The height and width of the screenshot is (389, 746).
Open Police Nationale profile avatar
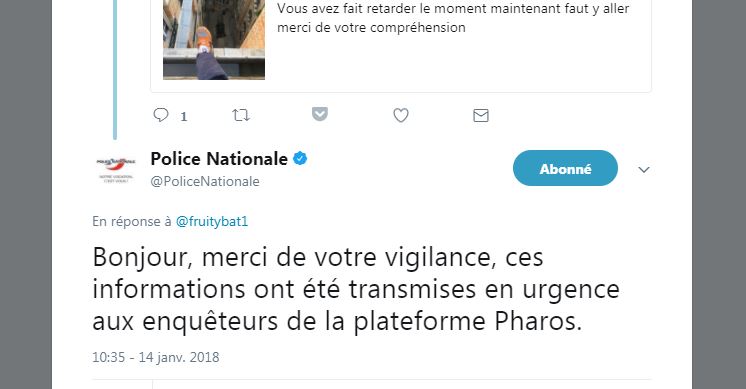(116, 170)
